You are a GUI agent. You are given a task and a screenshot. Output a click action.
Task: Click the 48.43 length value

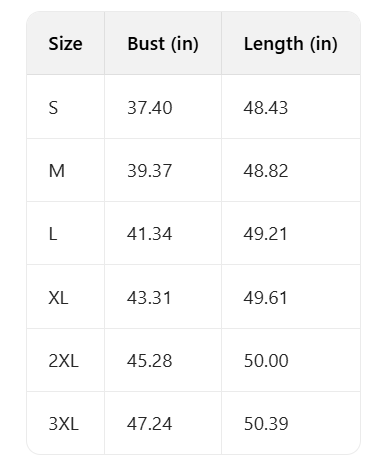pos(266,108)
